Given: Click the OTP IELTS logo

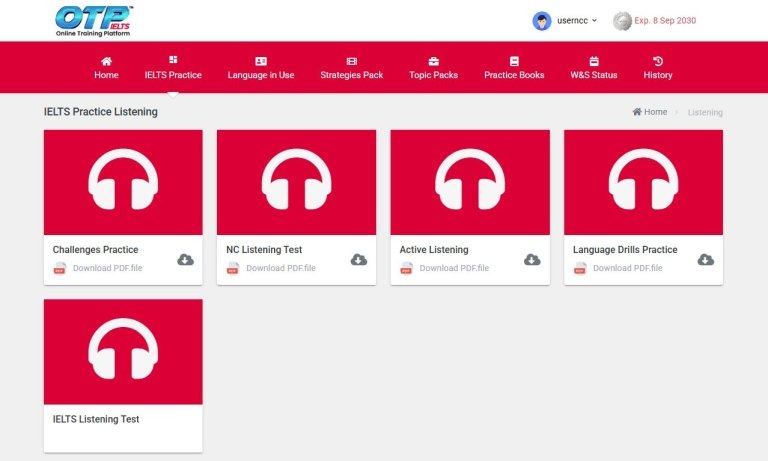Looking at the screenshot, I should point(95,20).
